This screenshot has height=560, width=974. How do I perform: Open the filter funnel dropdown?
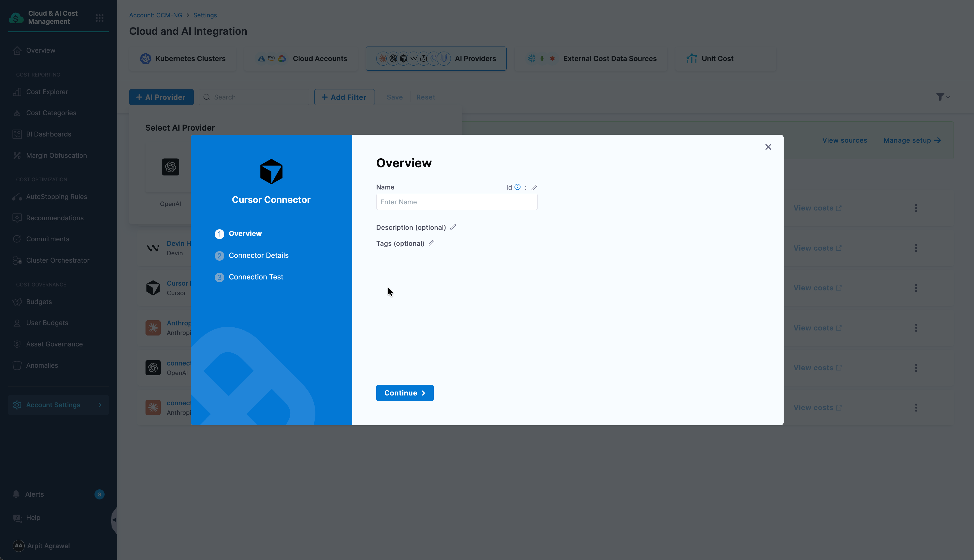[x=943, y=97]
